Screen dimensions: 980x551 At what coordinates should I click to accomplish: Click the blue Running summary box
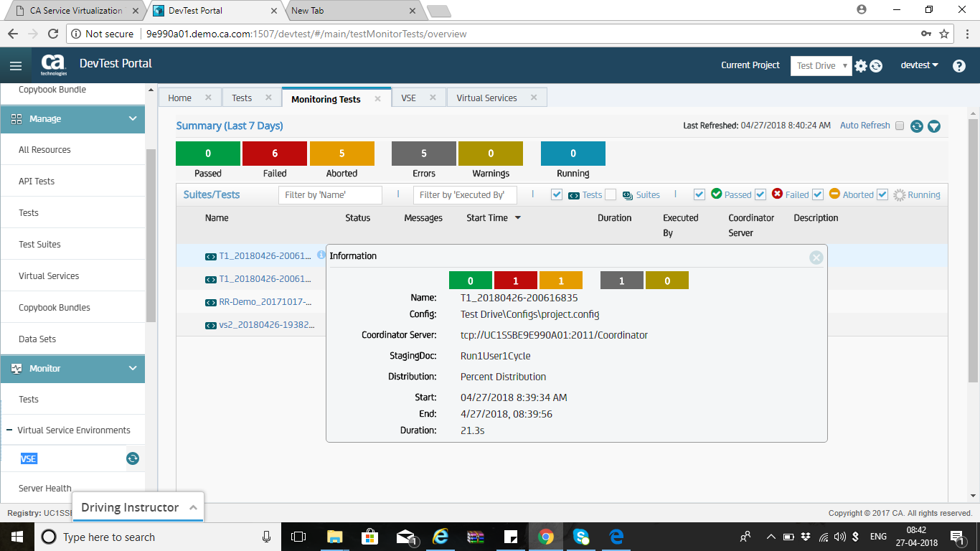point(573,154)
